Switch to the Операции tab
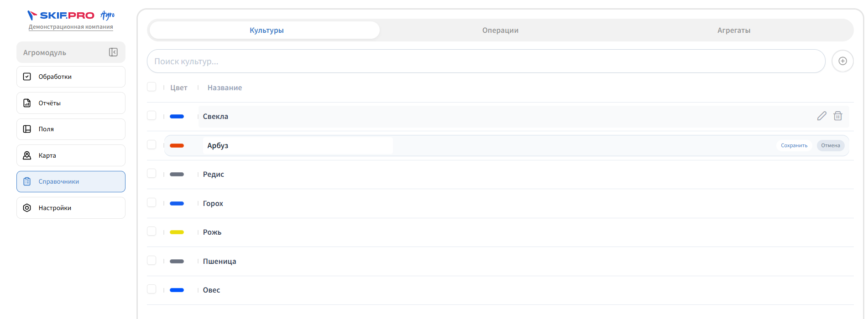868x319 pixels. (500, 30)
